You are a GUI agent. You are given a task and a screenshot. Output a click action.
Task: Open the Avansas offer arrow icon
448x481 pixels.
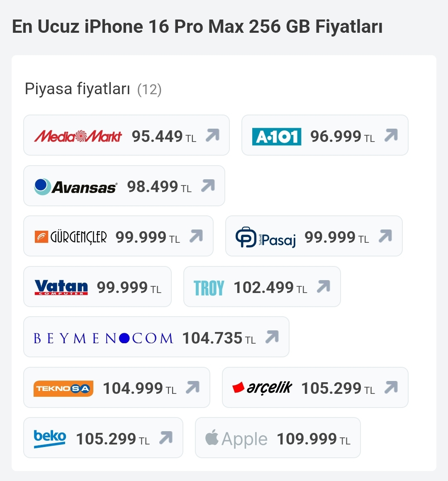coord(208,186)
